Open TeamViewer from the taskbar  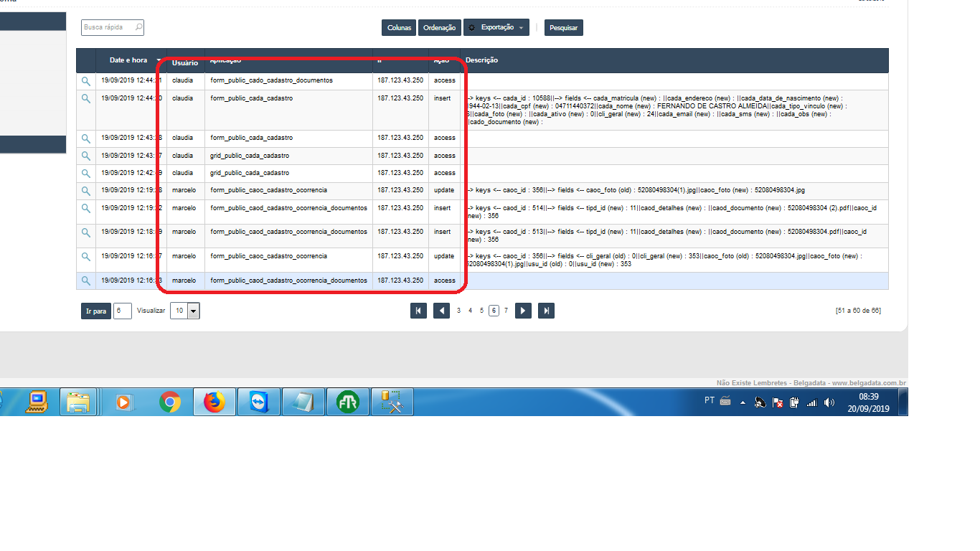(258, 402)
